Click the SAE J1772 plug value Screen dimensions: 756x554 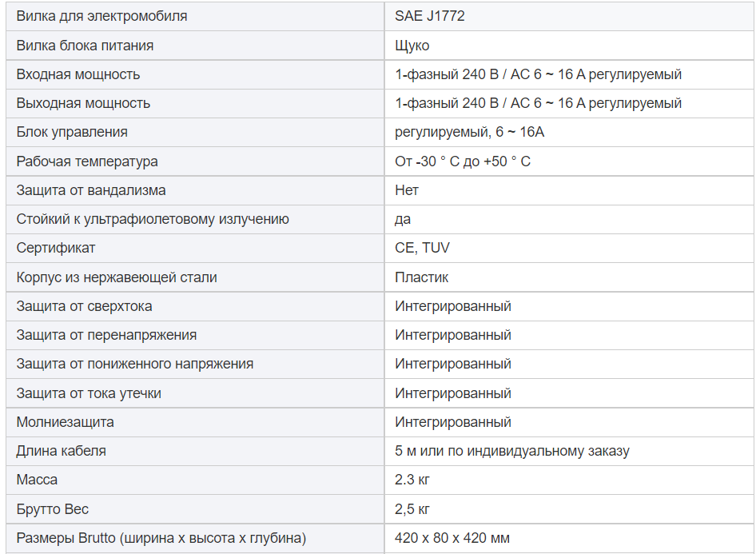point(429,16)
